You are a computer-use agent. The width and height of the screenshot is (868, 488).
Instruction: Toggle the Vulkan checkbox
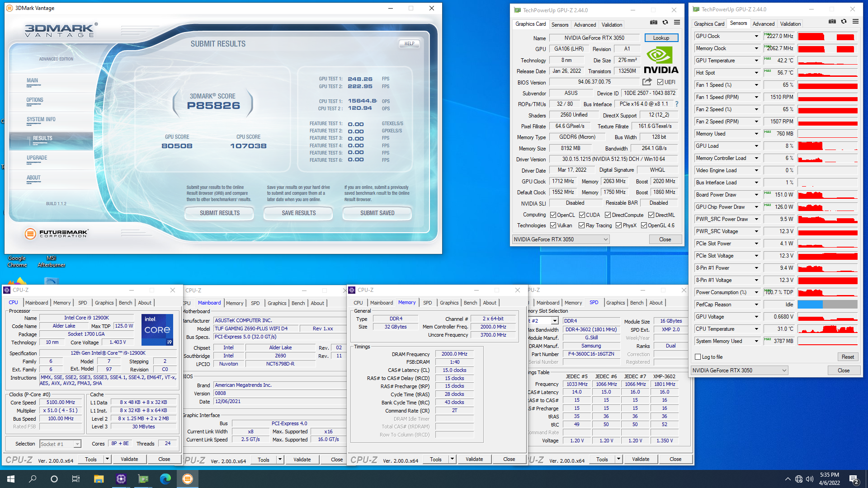tap(553, 225)
